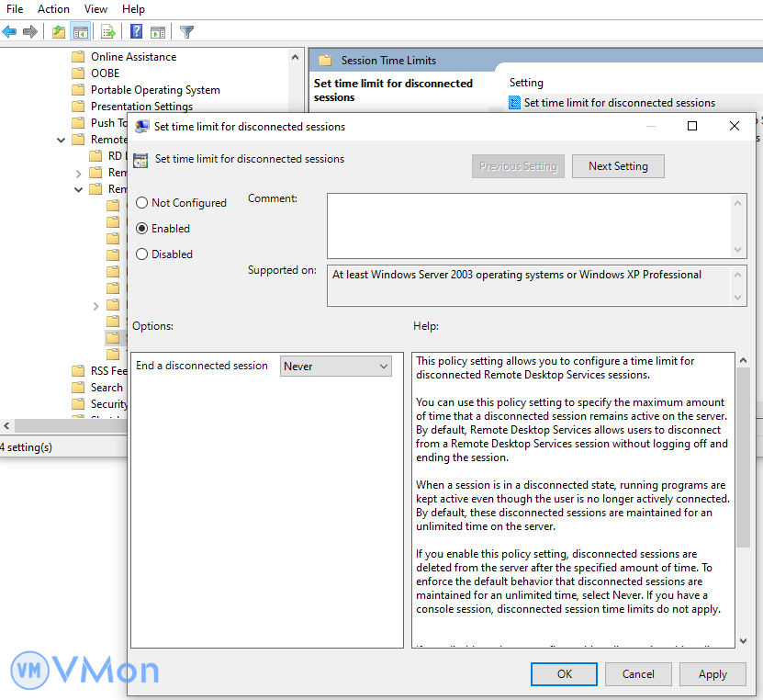The width and height of the screenshot is (763, 700).
Task: Click the Help text vertical scrollbar
Action: 743,459
